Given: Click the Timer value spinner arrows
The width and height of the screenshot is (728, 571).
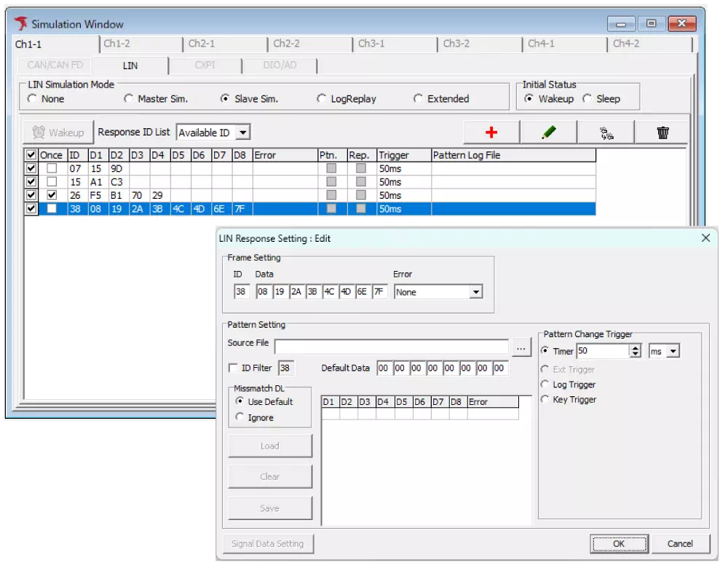Looking at the screenshot, I should click(635, 351).
